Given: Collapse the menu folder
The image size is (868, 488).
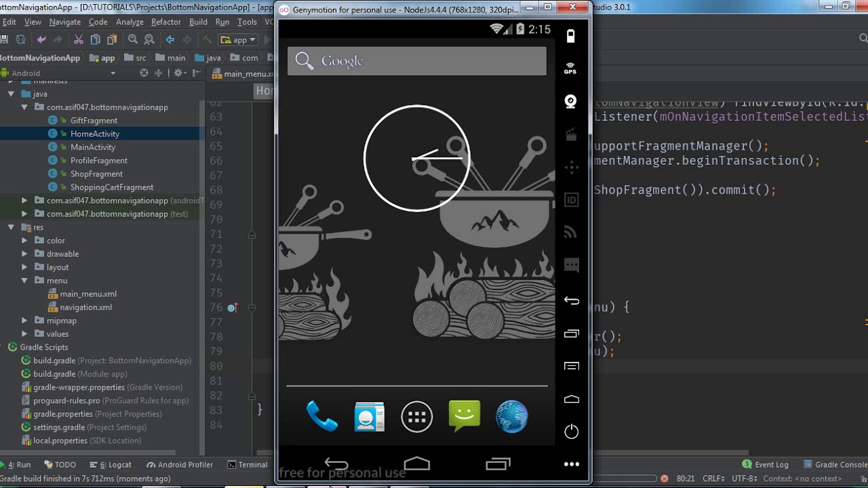Looking at the screenshot, I should coord(24,281).
